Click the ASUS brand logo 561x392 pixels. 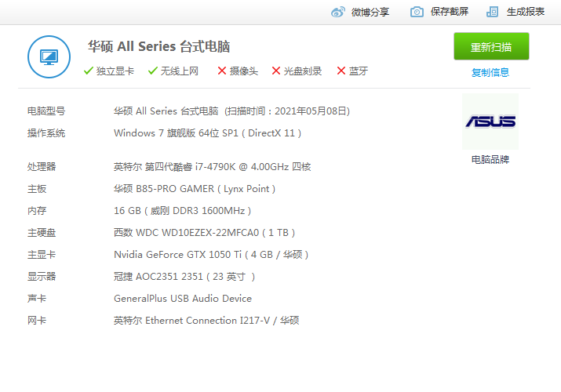[x=490, y=122]
